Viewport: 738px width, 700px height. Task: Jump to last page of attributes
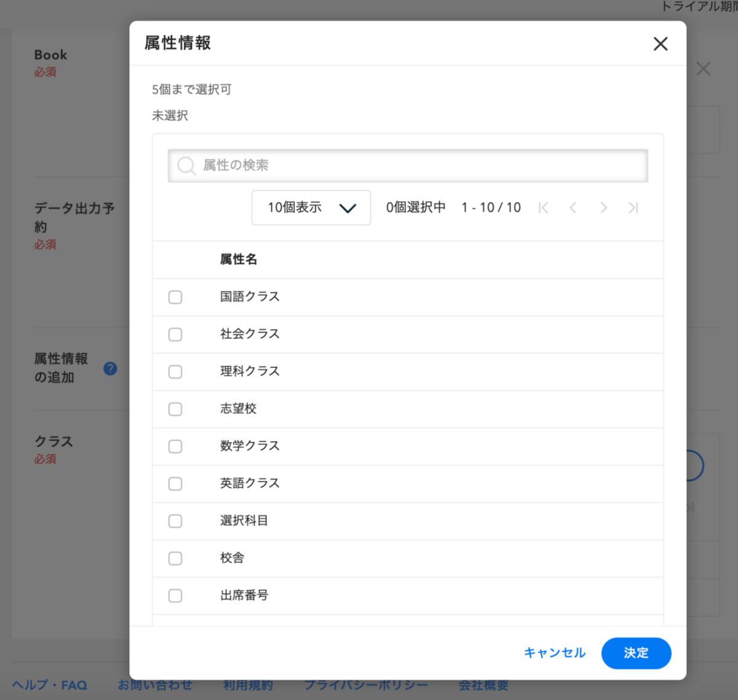(633, 208)
